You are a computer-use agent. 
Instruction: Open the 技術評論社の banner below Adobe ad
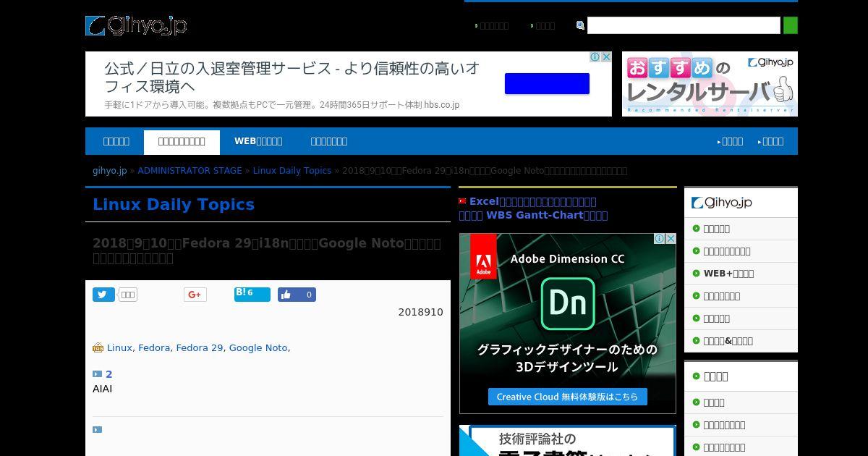click(568, 441)
